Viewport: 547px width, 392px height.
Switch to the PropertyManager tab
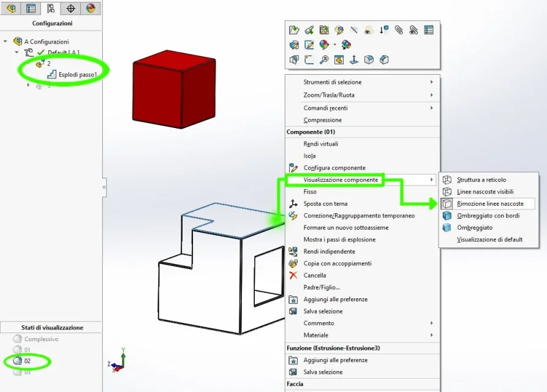[x=31, y=9]
